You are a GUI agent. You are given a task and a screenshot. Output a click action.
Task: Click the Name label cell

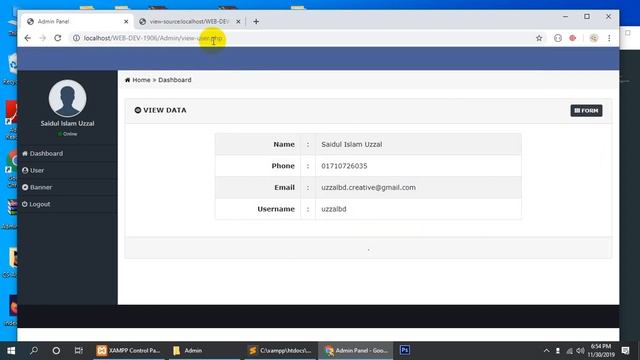(258, 144)
